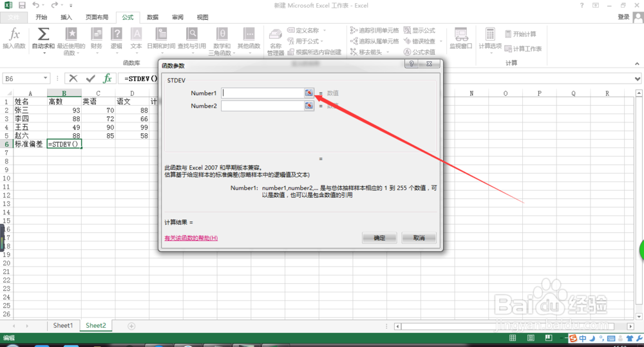Switch to the Sheet1 worksheet tab

(63, 326)
